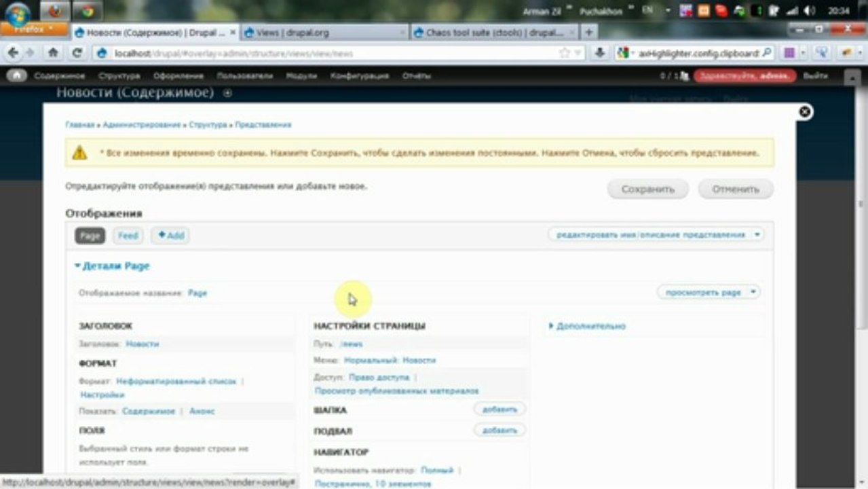Click the browser forward arrow
Image resolution: width=868 pixels, height=489 pixels.
pos(30,53)
